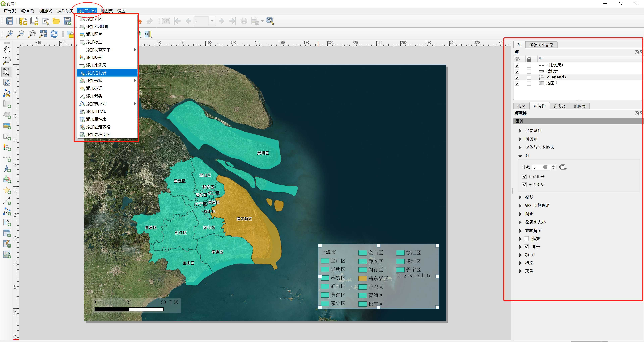This screenshot has width=644, height=342.
Task: Click the Save as template icon
Action: [67, 21]
